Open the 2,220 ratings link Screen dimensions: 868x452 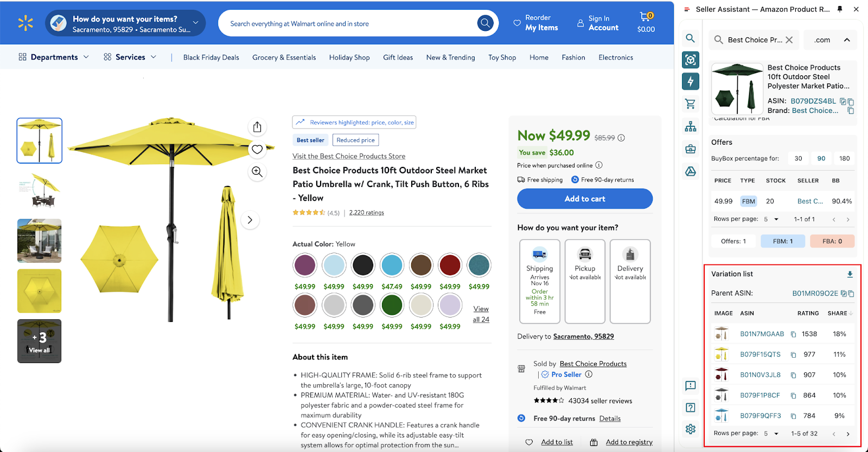click(366, 212)
